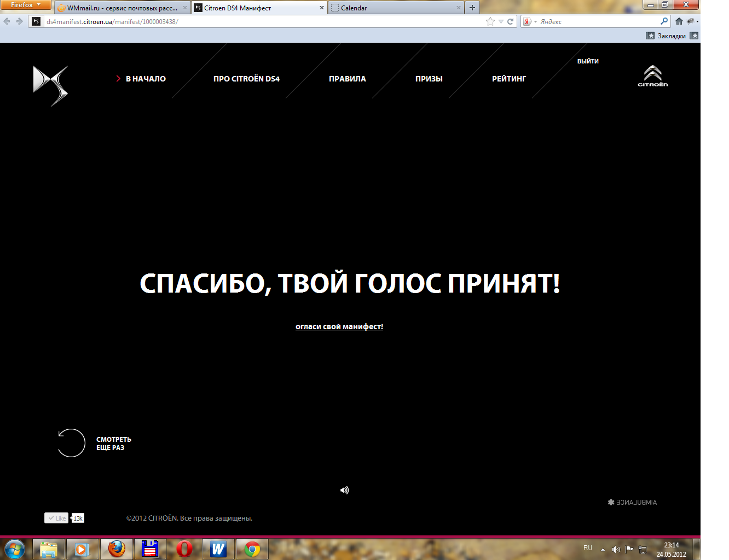The image size is (729, 560).
Task: Click the AIMBULANCE credit link
Action: click(632, 502)
